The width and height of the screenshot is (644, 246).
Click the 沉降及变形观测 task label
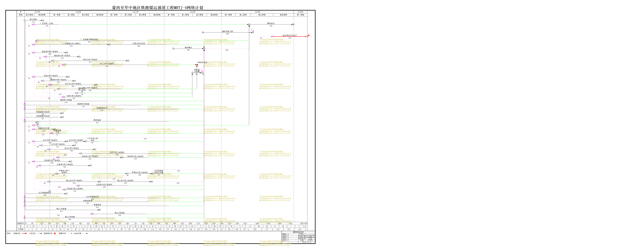tap(139, 44)
